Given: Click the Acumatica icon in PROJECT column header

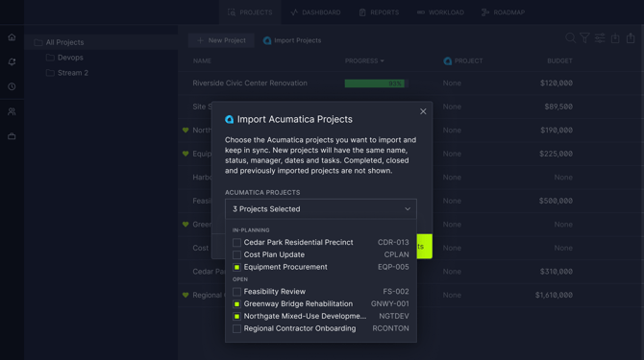Looking at the screenshot, I should pyautogui.click(x=447, y=61).
